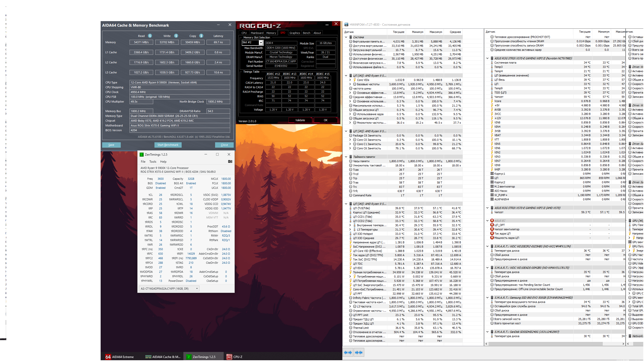Open the Tools menu in ZenTimings
The height and width of the screenshot is (362, 644).
pos(153,162)
